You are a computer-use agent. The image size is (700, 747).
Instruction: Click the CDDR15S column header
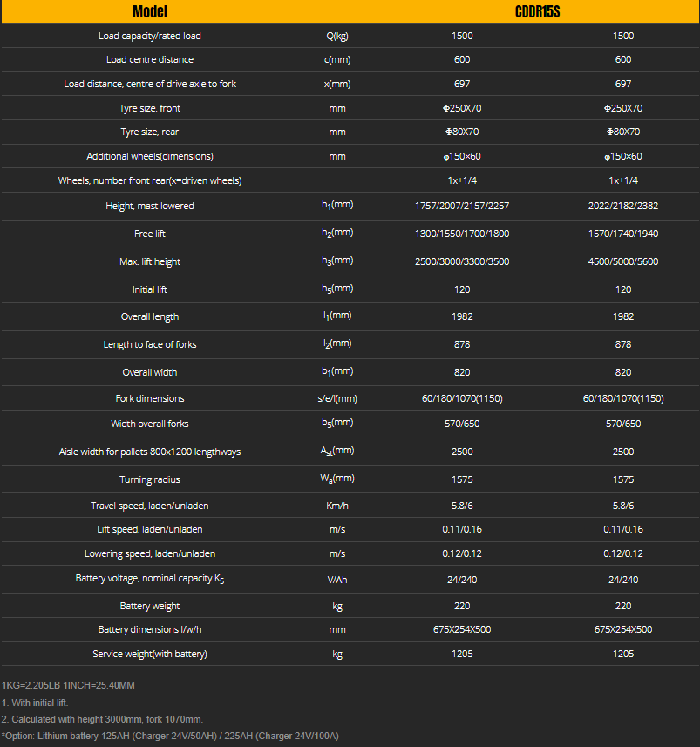click(537, 11)
